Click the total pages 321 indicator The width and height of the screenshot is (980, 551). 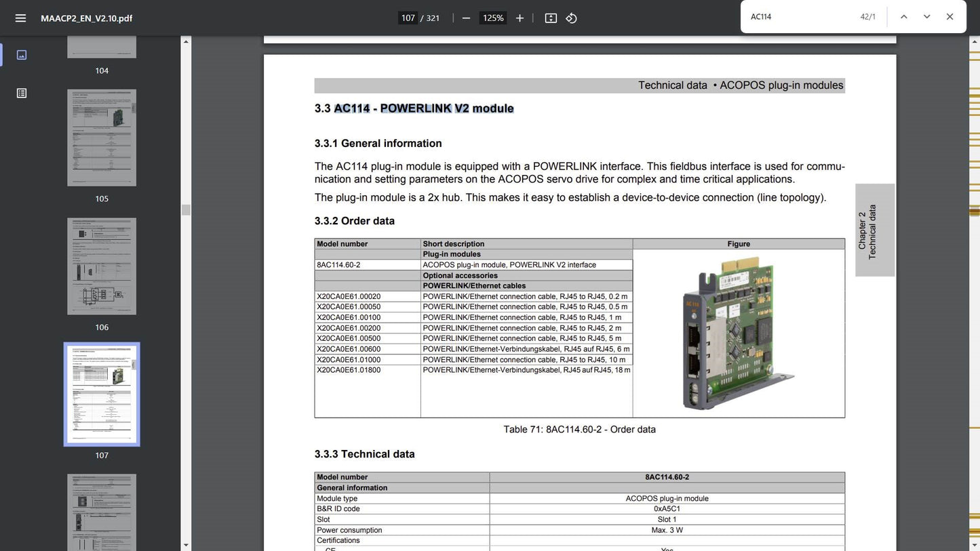(x=433, y=18)
